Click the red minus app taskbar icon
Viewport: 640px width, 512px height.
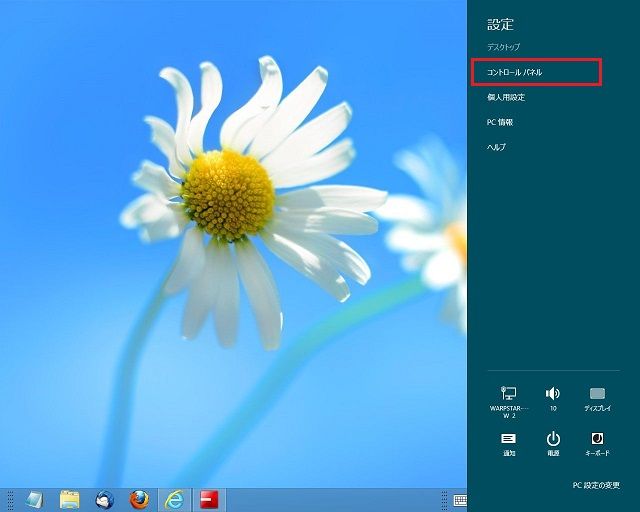click(209, 500)
